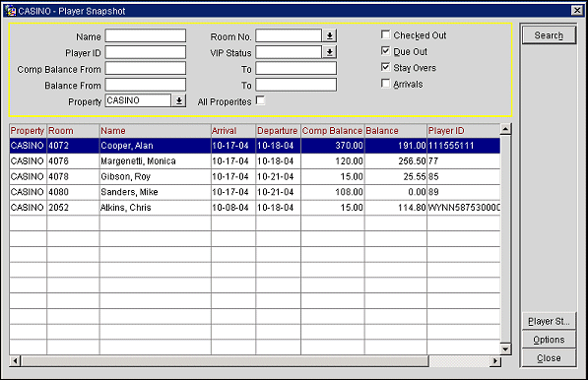Click balance value 25.55
Image resolution: width=588 pixels, height=380 pixels.
(396, 176)
